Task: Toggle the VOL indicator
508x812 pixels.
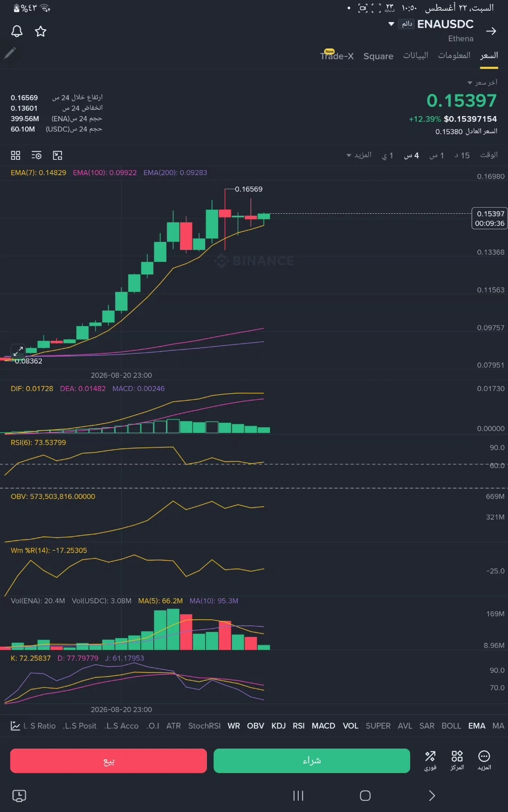Action: point(350,726)
